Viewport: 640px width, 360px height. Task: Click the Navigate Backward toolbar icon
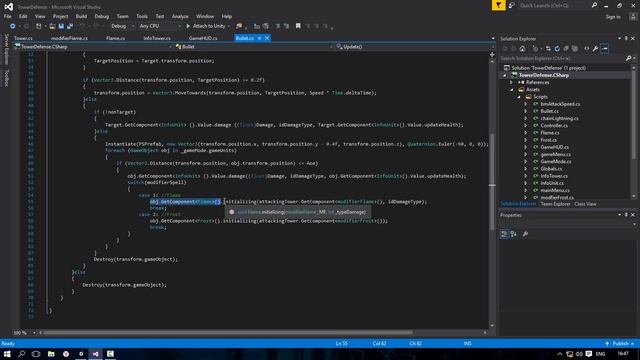click(13, 26)
